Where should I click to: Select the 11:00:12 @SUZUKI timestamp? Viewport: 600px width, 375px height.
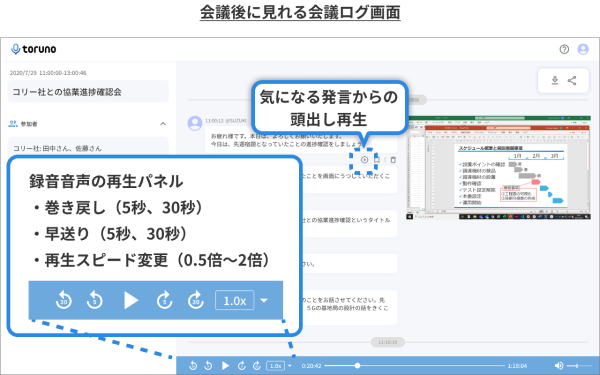[226, 121]
